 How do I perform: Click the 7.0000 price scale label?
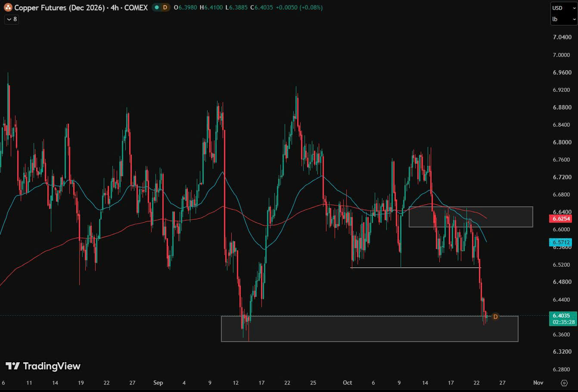tap(562, 55)
